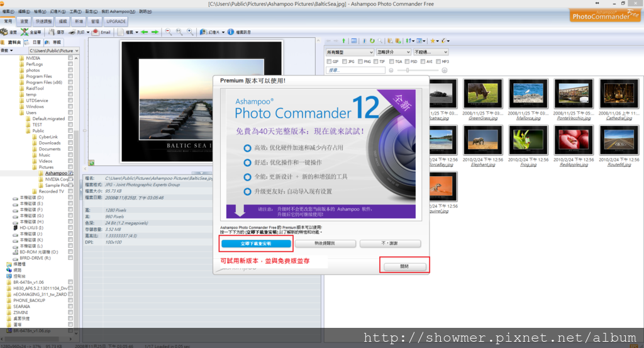Click the 關閉 close button in dialog
644x348 pixels.
pyautogui.click(x=404, y=267)
